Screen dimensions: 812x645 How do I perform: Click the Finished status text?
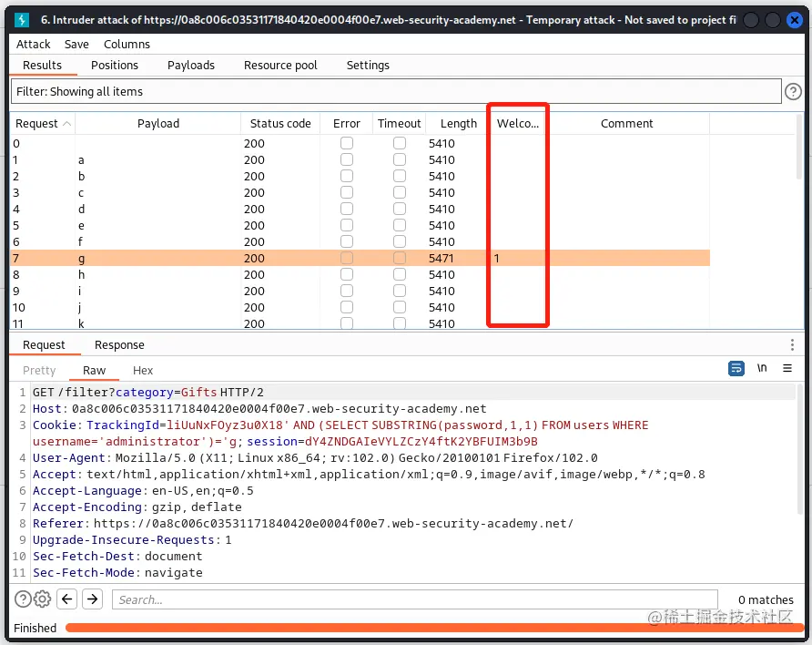pyautogui.click(x=35, y=628)
